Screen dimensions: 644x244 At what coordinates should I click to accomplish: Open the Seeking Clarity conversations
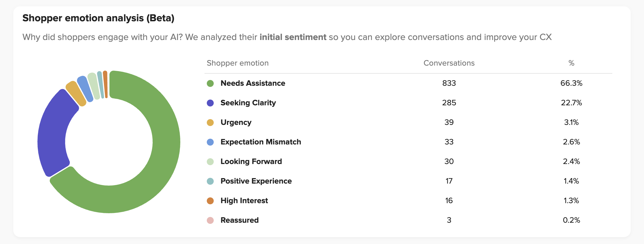248,103
